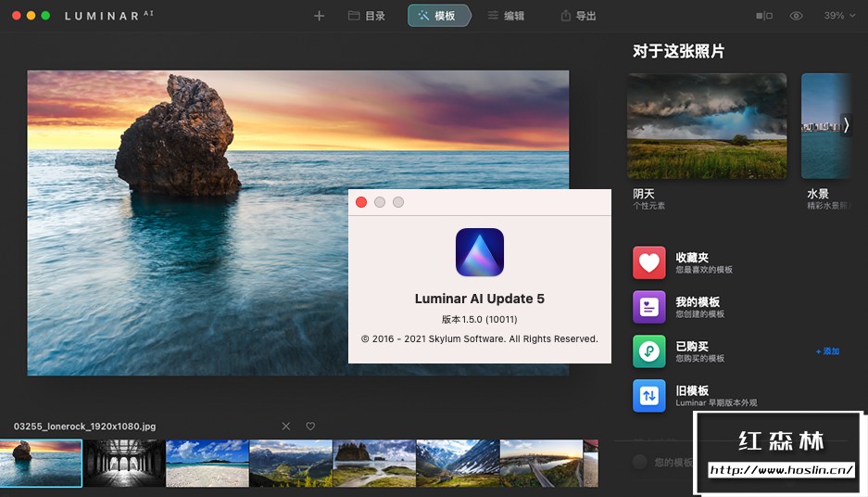Click the 收藏夹 label text
Image resolution: width=868 pixels, height=497 pixels.
pos(692,258)
